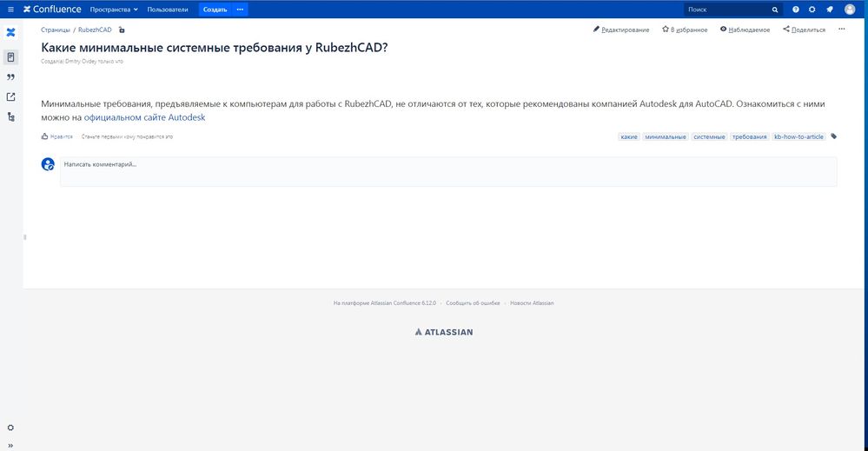This screenshot has height=451, width=868.
Task: Click Редактирование to edit page
Action: tap(621, 30)
